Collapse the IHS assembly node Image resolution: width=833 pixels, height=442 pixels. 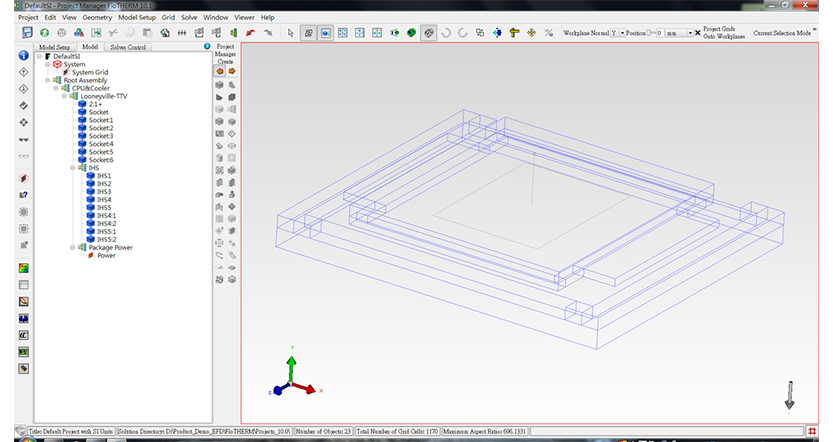(73, 168)
